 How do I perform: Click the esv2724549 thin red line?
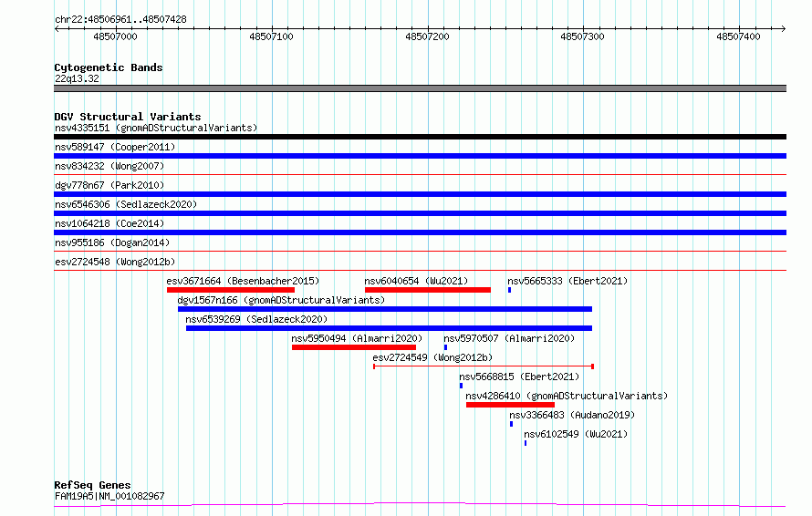point(484,366)
